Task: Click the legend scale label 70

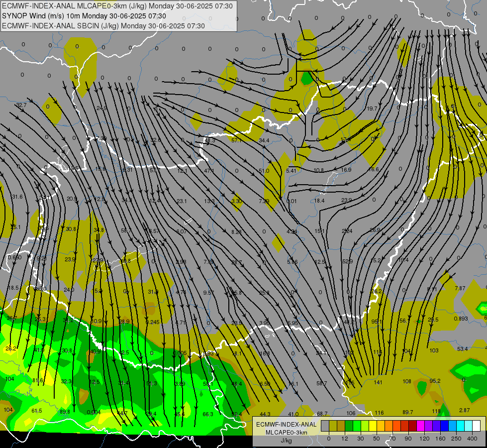Action: (392, 439)
